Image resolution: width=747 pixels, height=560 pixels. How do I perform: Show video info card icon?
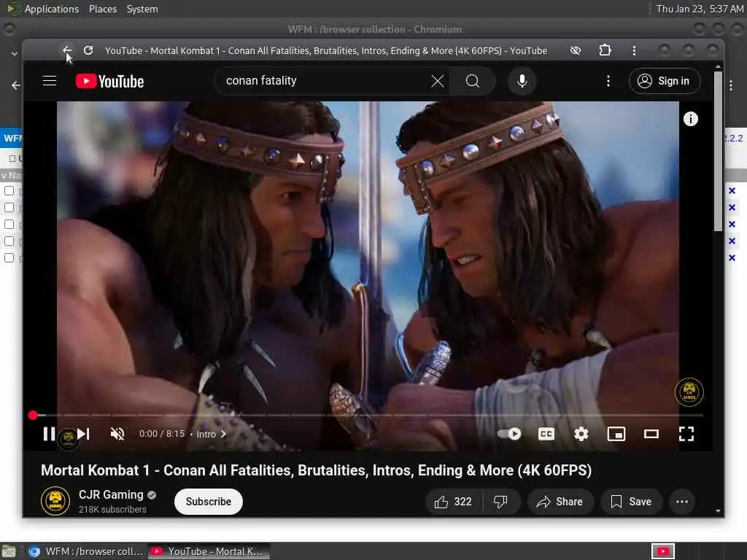tap(690, 119)
